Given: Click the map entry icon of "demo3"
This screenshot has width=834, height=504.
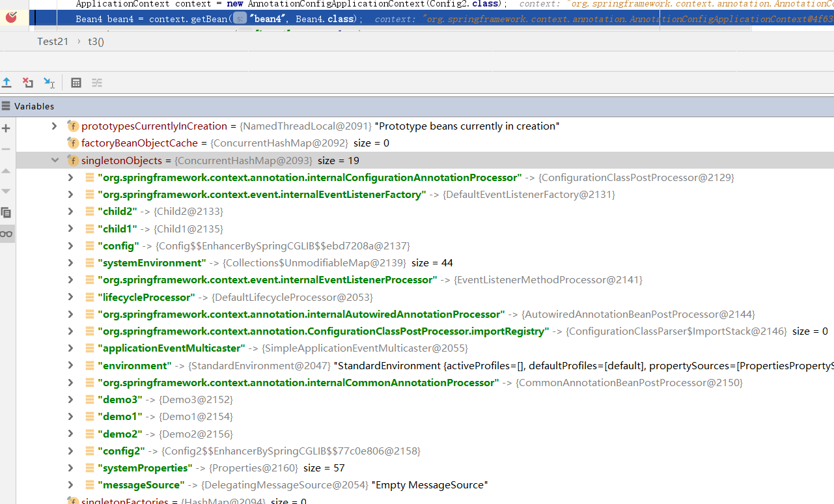Looking at the screenshot, I should coord(90,399).
